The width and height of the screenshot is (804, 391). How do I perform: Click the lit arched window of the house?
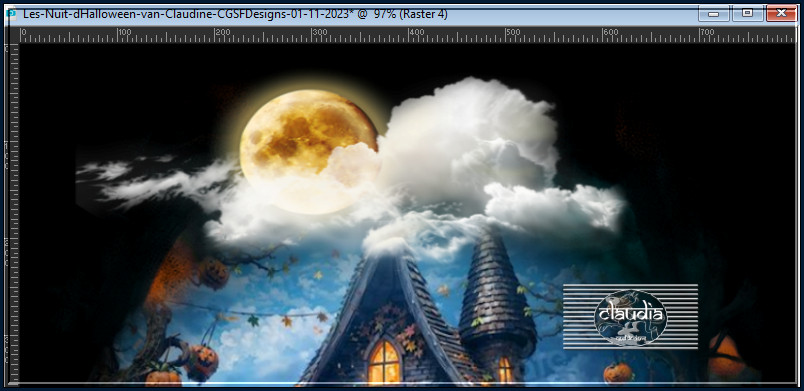pos(384,362)
